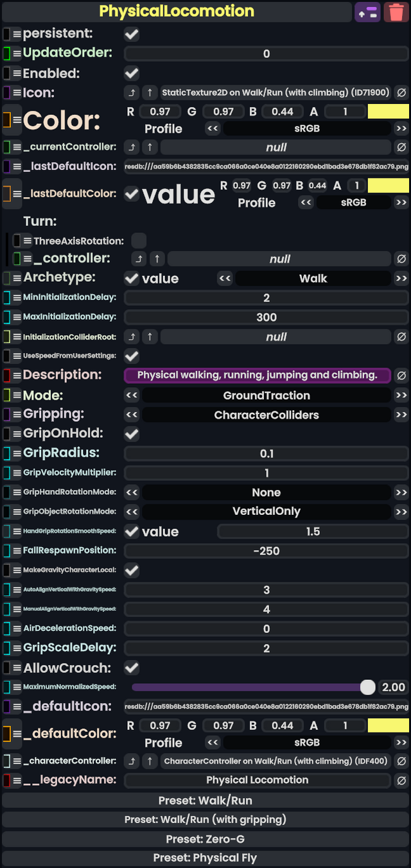Click the up arrow beside _currentController
Viewport: 411px width, 868px height.
[x=149, y=147]
